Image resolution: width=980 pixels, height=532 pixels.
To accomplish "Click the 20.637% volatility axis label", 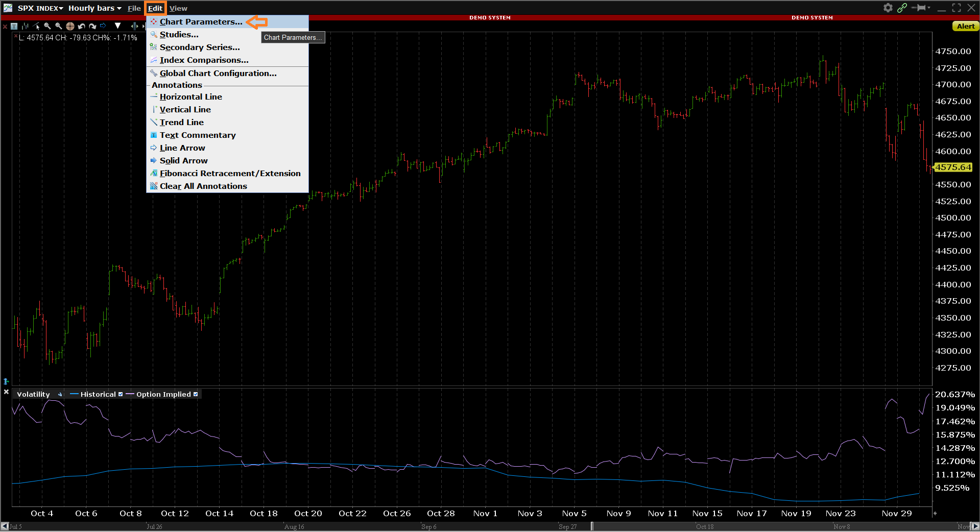I will click(x=955, y=394).
